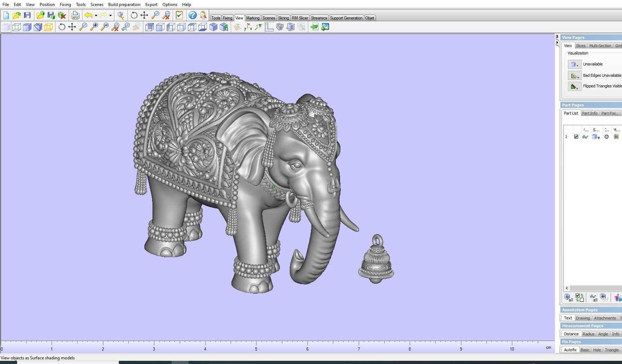Viewport: 622px width, 364px height.
Task: Open the Options menu
Action: [x=170, y=5]
